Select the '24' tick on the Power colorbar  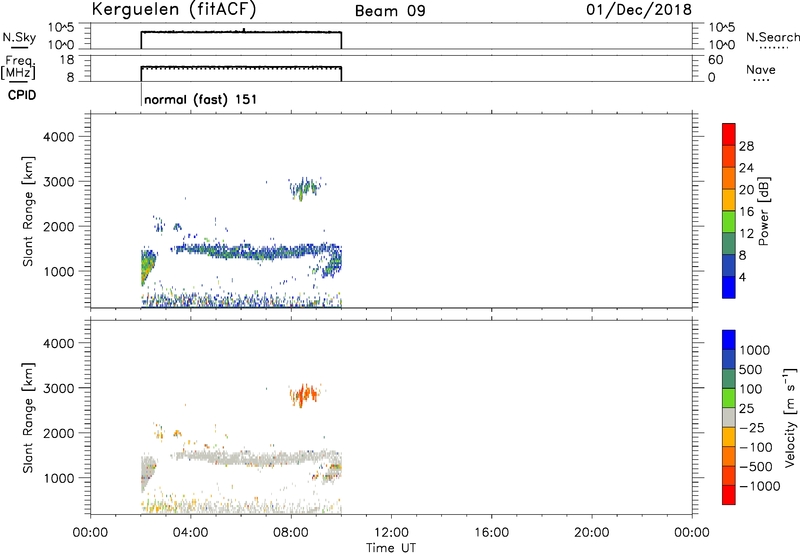[x=746, y=168]
